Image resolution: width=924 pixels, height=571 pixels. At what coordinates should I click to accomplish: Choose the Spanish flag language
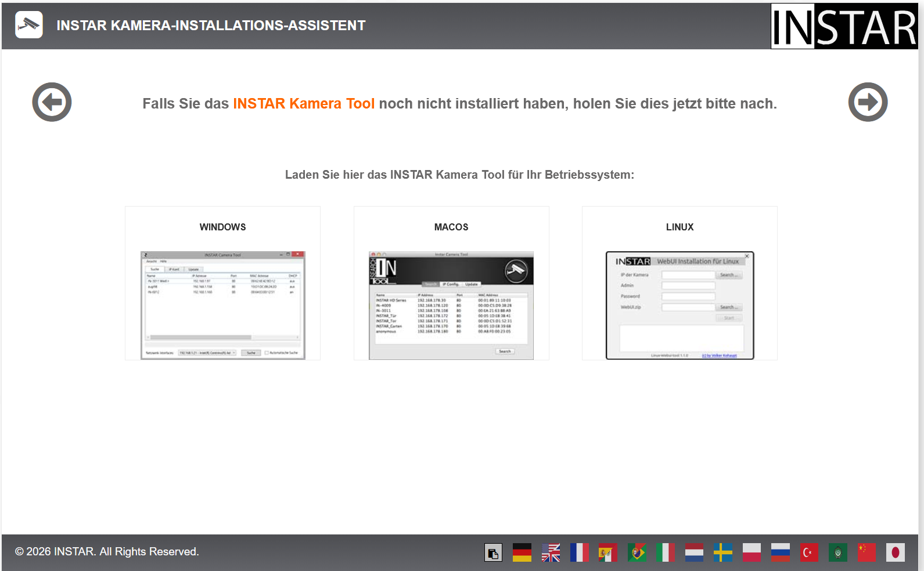[608, 552]
